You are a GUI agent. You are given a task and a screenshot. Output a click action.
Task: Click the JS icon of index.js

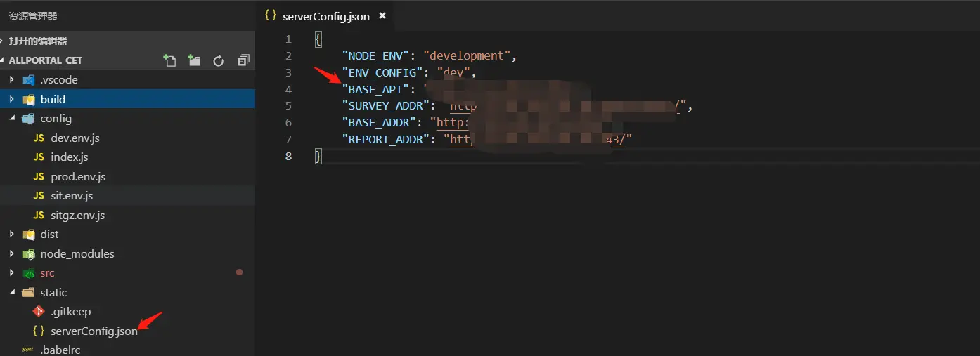click(39, 157)
